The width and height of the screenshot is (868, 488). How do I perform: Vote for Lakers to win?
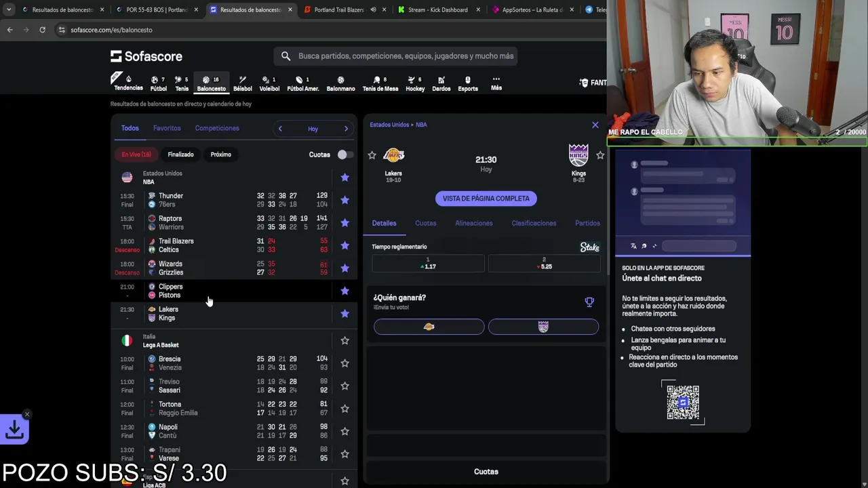pos(429,327)
